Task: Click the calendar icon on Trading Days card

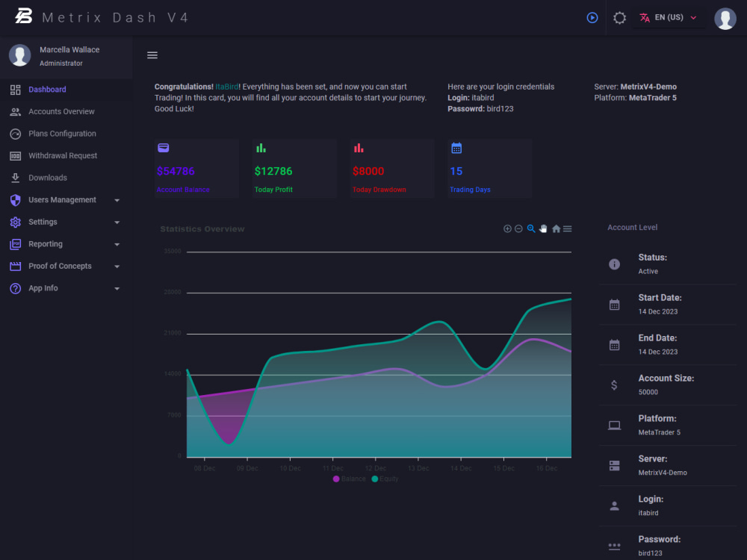Action: pyautogui.click(x=456, y=148)
